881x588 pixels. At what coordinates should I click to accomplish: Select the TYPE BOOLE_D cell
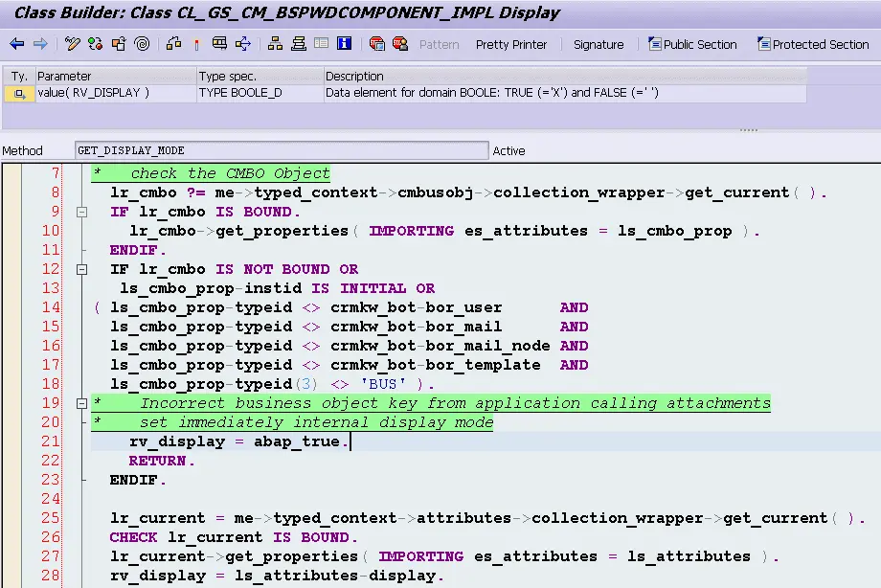click(x=260, y=93)
